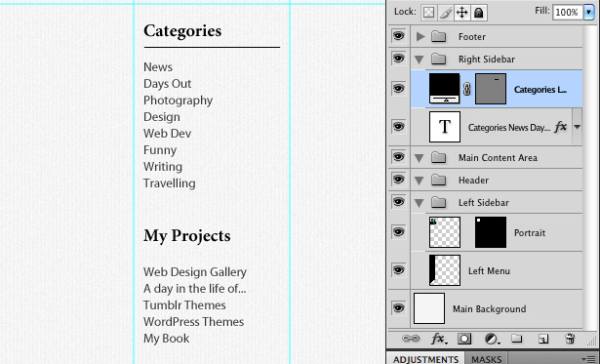Hide the Categories News Day text layer
Viewport: 600px width, 364px height.
(x=398, y=126)
